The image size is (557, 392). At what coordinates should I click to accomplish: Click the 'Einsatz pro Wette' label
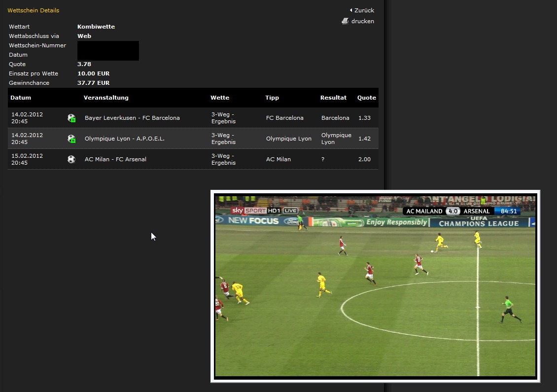pos(34,73)
